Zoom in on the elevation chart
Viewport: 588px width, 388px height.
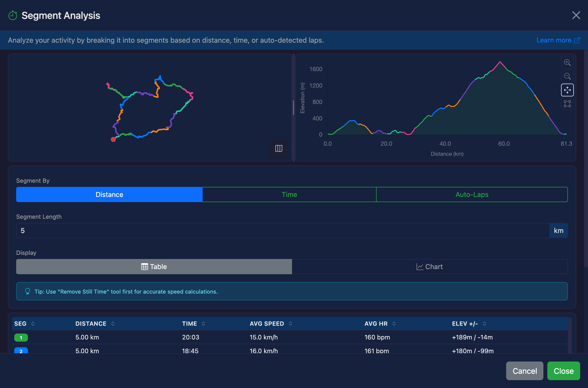[567, 63]
